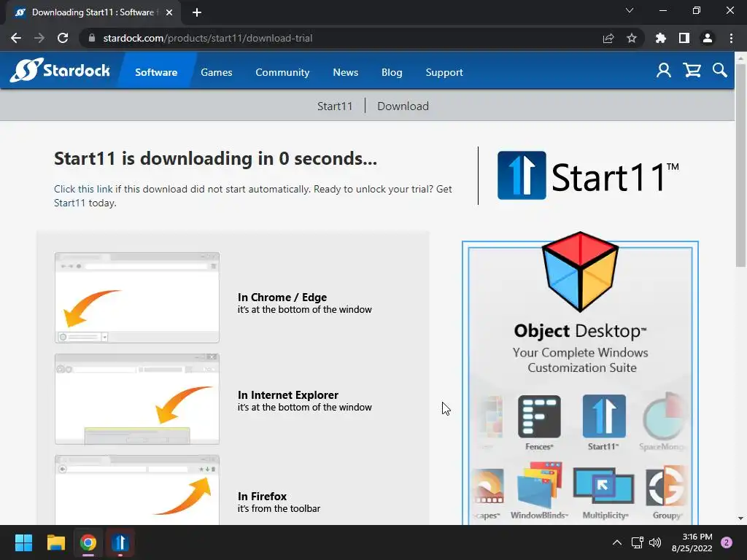Click the page vertical scrollbar thumb
The width and height of the screenshot is (747, 560).
pyautogui.click(x=740, y=165)
